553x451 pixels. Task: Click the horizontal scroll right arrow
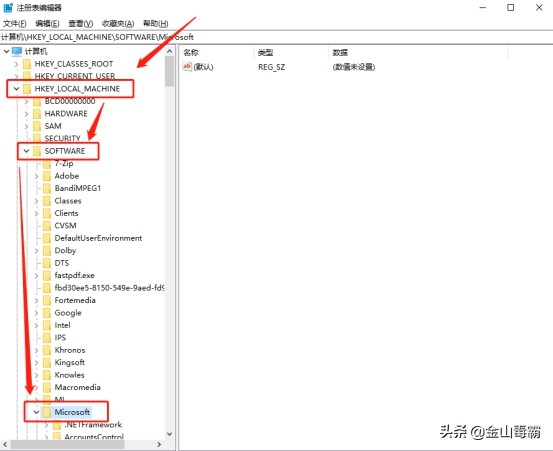click(x=159, y=445)
